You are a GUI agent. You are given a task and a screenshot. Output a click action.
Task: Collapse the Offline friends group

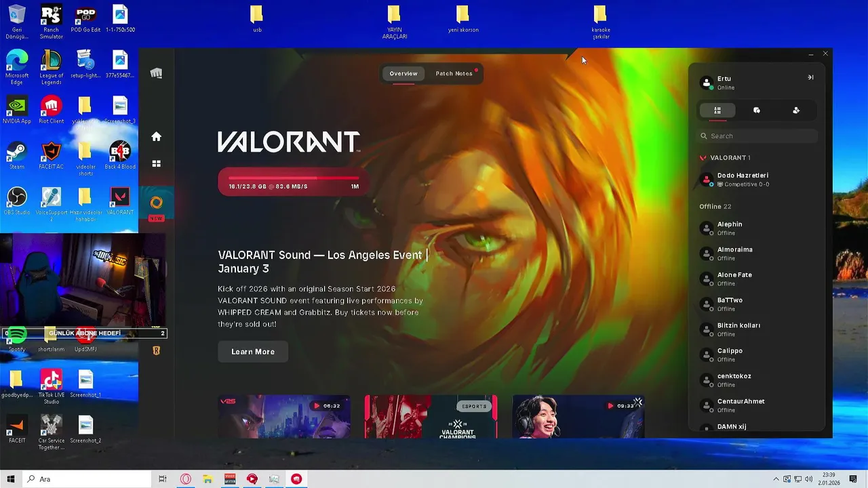tap(715, 207)
